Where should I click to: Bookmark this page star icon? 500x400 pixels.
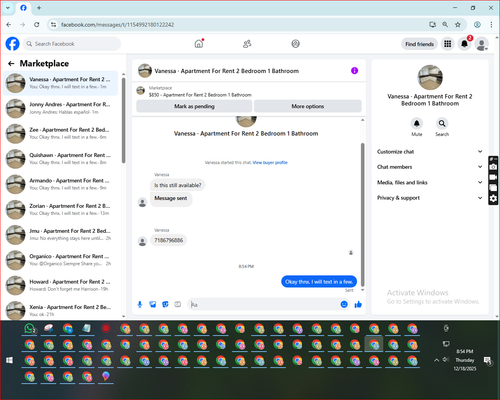tap(458, 25)
